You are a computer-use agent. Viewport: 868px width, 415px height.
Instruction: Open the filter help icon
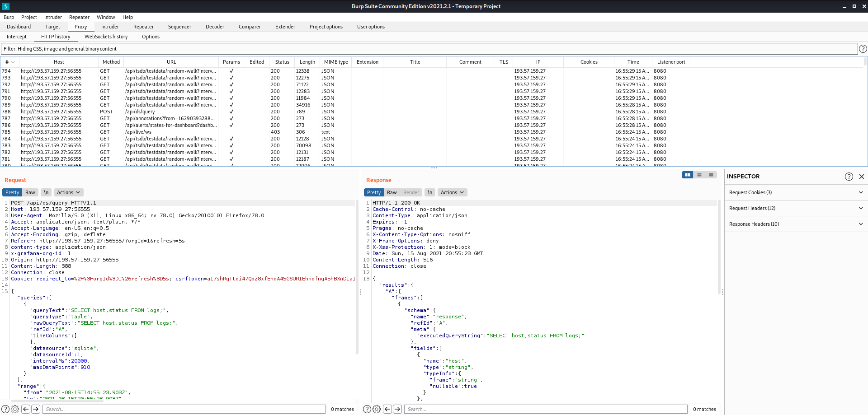click(863, 49)
